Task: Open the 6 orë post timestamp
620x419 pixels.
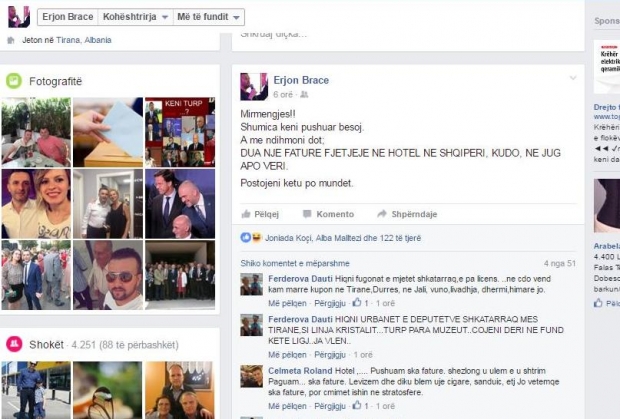Action: coord(283,94)
